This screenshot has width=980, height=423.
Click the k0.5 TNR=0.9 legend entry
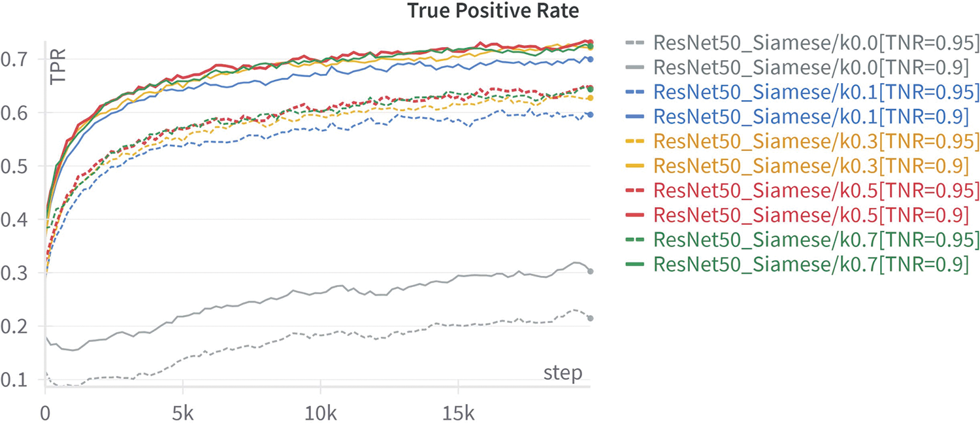pos(810,215)
